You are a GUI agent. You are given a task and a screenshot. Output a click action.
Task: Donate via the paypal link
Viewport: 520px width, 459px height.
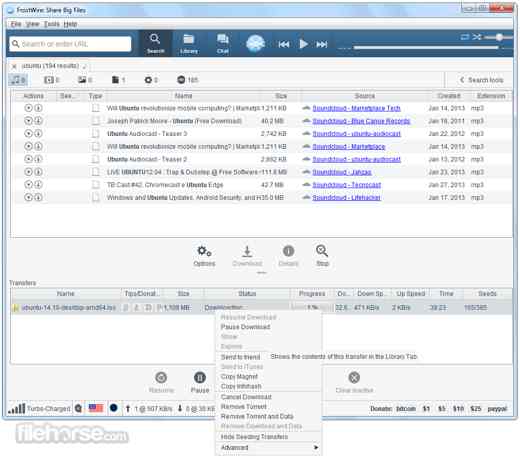pos(497,409)
